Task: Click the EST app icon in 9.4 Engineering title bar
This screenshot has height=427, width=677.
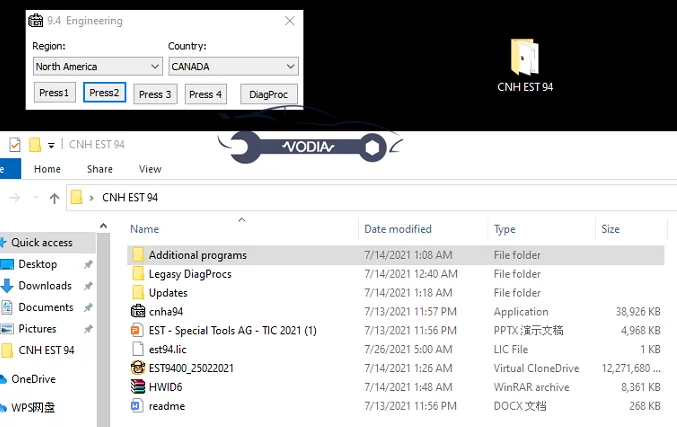Action: coord(35,20)
